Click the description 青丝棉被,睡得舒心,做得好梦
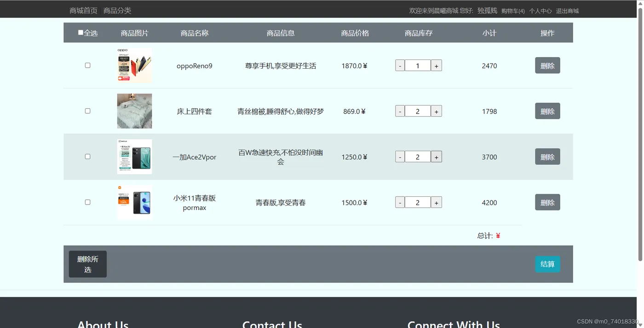 (281, 111)
